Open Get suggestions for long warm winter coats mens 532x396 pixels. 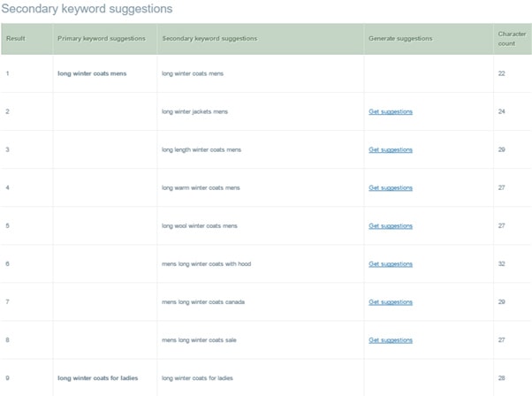pyautogui.click(x=391, y=187)
